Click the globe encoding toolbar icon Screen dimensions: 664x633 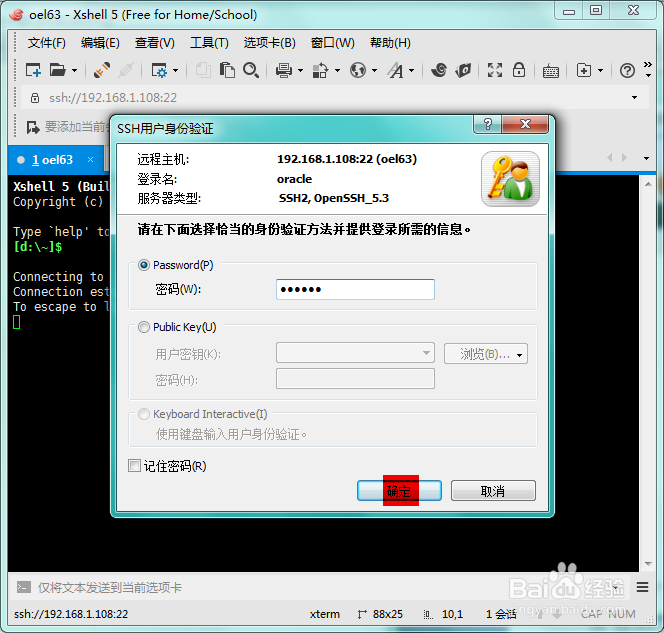tap(358, 70)
